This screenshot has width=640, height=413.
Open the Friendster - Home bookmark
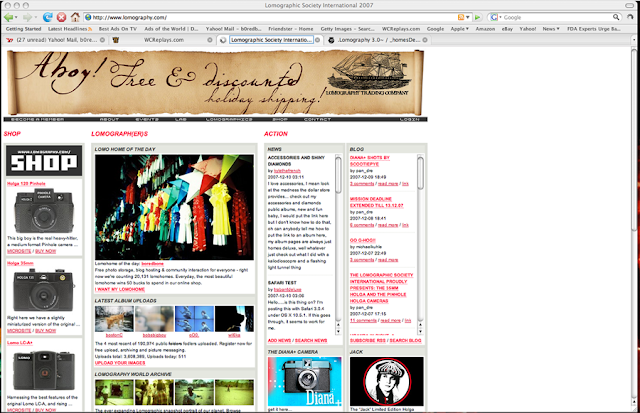pos(291,29)
